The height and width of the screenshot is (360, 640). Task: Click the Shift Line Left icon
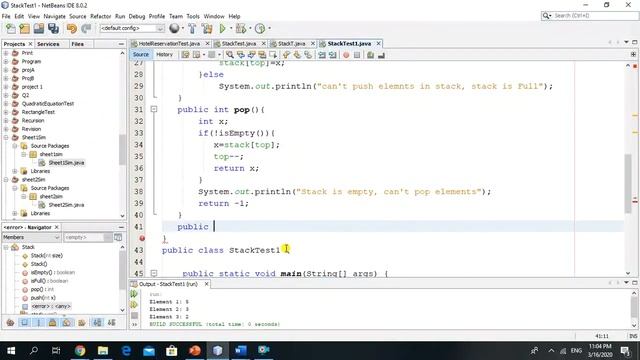tap(322, 55)
